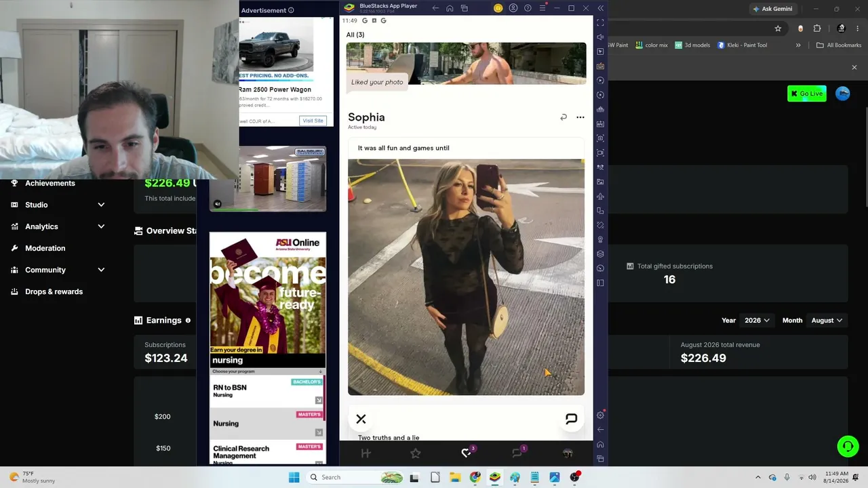Send a comment on Sophia's photo
Viewport: 868px width, 488px height.
click(571, 420)
